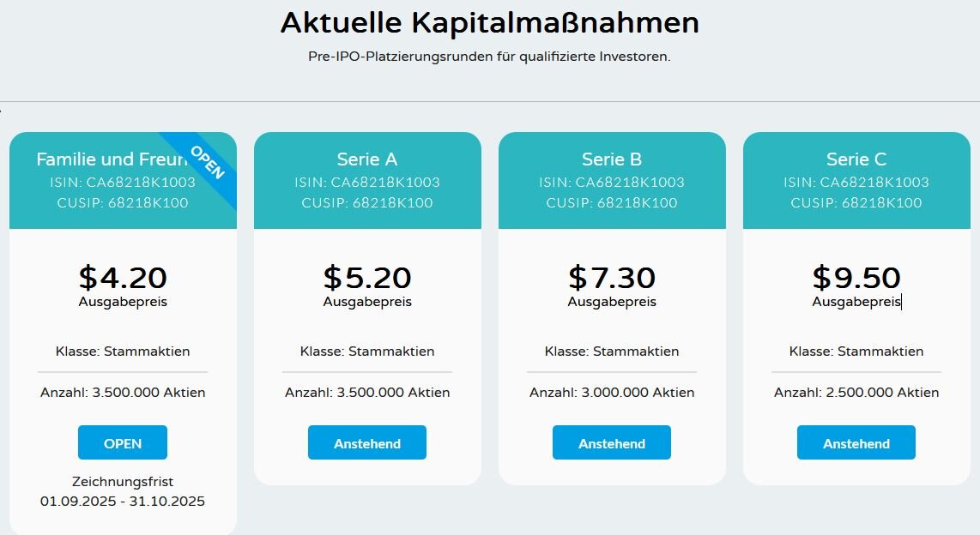Select the Serie A card heading
980x535 pixels.
coord(367,159)
